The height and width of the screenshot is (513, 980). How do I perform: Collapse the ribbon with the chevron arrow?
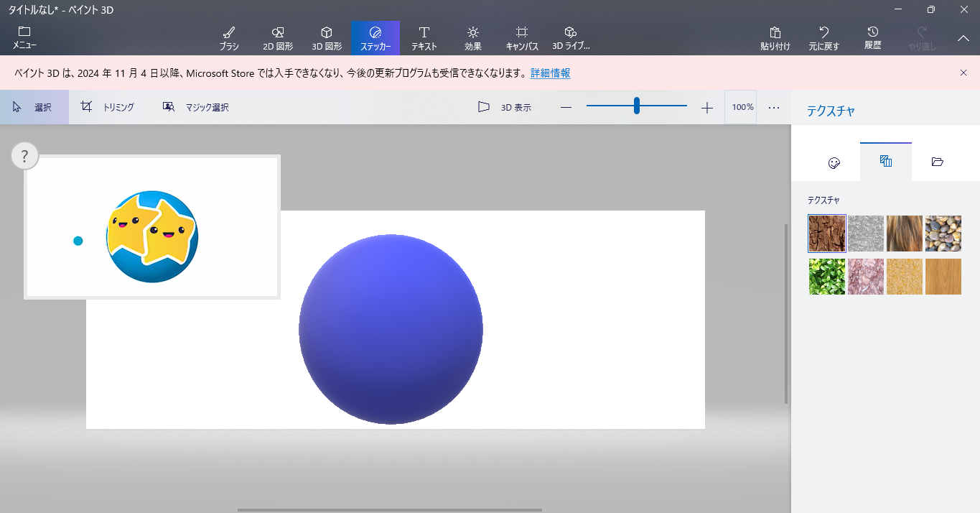click(x=963, y=38)
